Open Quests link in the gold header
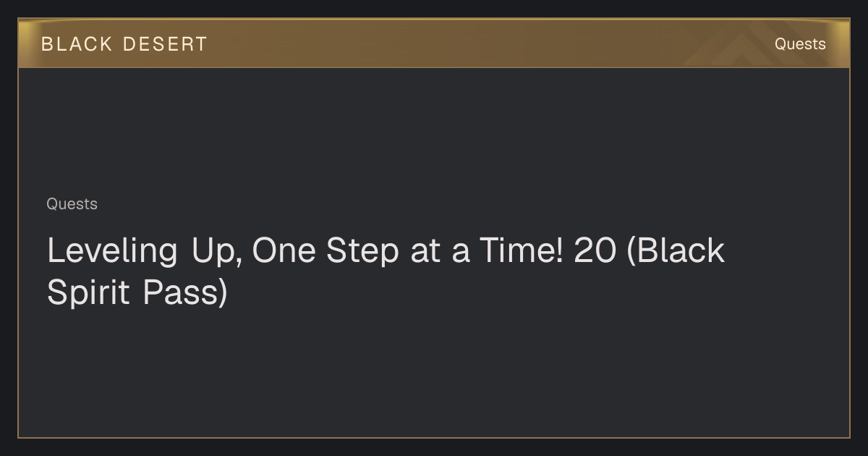This screenshot has width=868, height=456. pyautogui.click(x=800, y=44)
